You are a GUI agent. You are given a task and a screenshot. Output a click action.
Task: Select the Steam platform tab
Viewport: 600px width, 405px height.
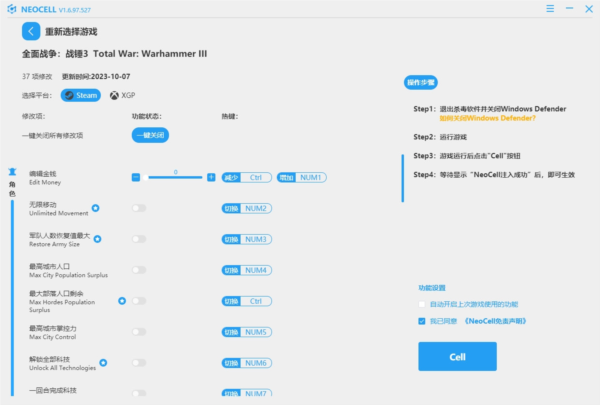point(81,95)
